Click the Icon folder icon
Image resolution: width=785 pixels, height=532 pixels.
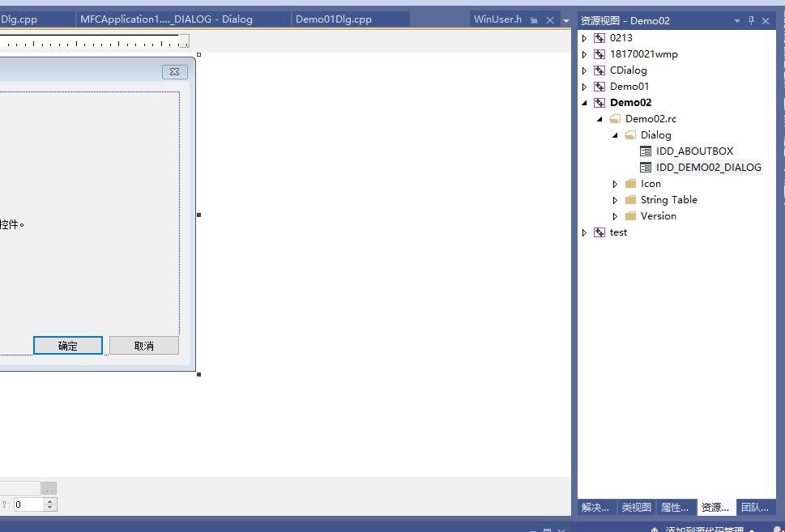click(630, 184)
